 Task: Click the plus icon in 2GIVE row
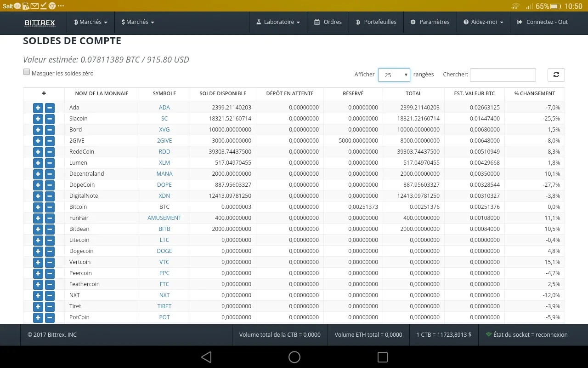(38, 141)
